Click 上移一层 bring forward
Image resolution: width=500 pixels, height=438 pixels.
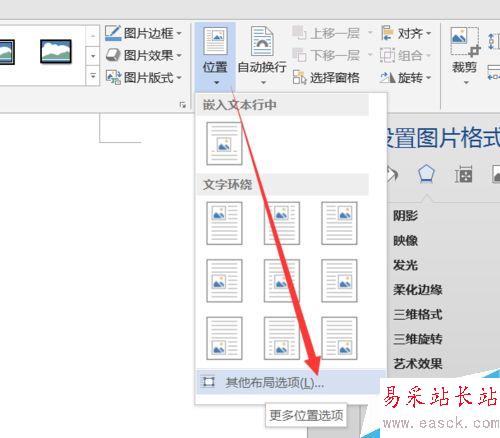point(326,33)
